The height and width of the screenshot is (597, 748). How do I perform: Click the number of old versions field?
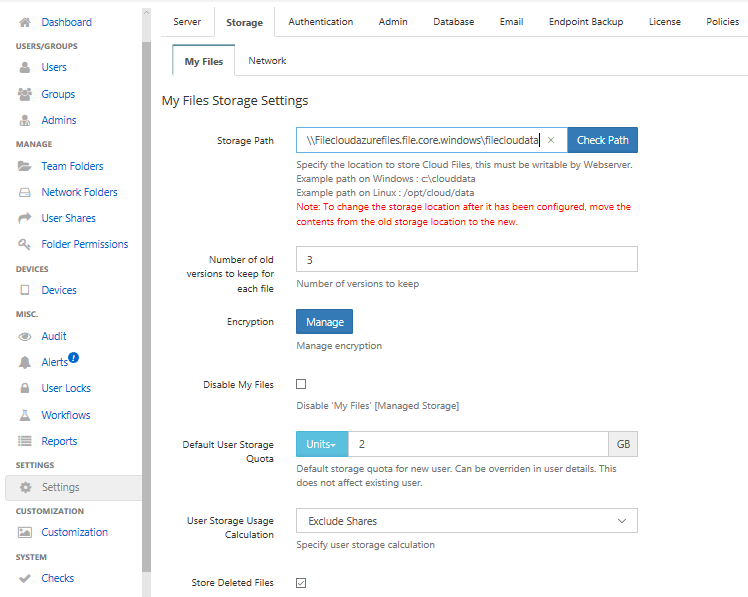point(466,260)
